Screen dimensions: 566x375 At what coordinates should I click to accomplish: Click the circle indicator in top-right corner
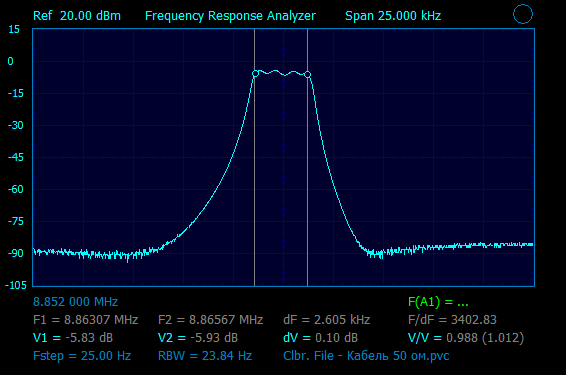click(x=523, y=14)
